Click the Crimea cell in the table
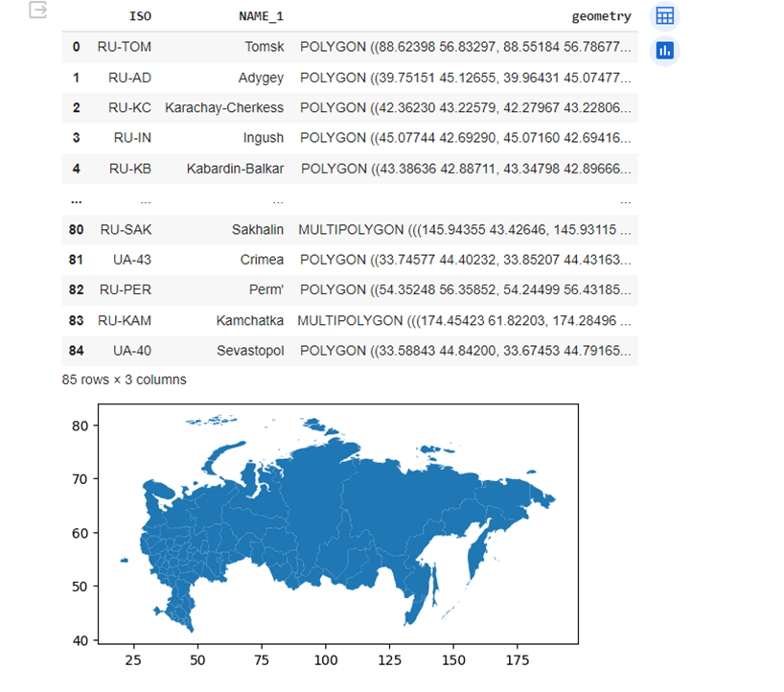This screenshot has height=692, width=784. [261, 259]
